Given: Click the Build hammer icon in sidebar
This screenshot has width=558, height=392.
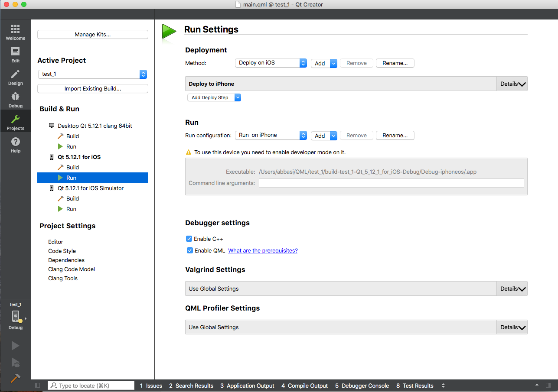Looking at the screenshot, I should pyautogui.click(x=15, y=378).
